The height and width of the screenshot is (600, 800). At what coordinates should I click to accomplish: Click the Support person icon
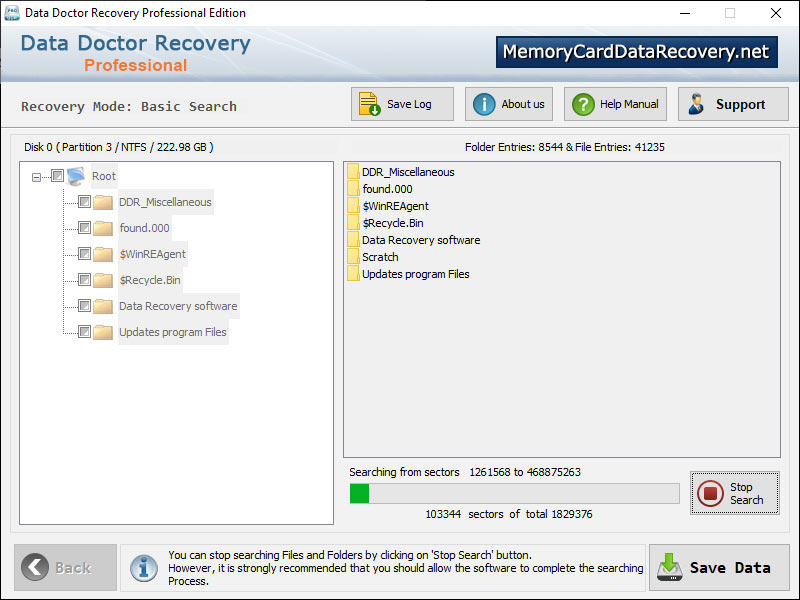point(698,103)
